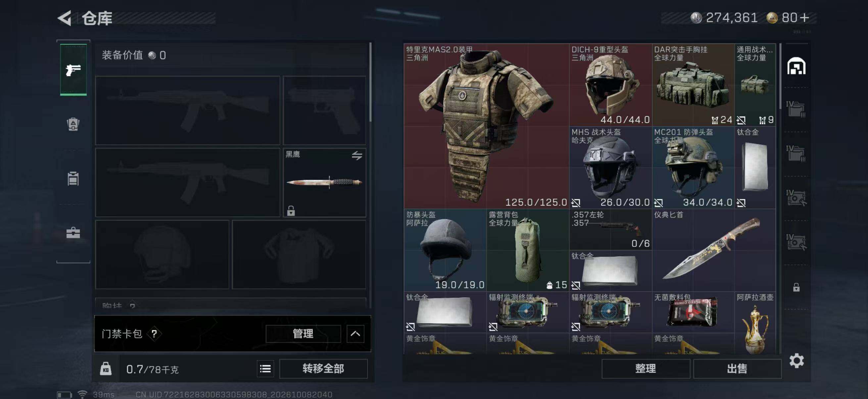Click the 转移全部 button
The width and height of the screenshot is (868, 399).
click(323, 369)
